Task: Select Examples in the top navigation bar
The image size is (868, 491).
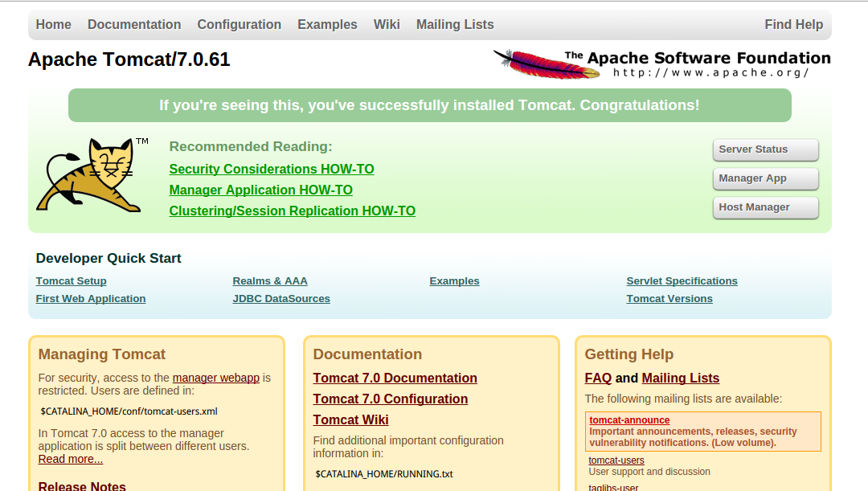Action: coord(327,24)
